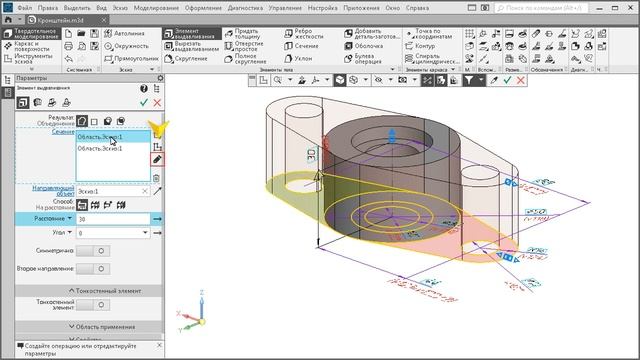Select Точка по координатам tool
The image size is (640, 360).
click(x=429, y=33)
